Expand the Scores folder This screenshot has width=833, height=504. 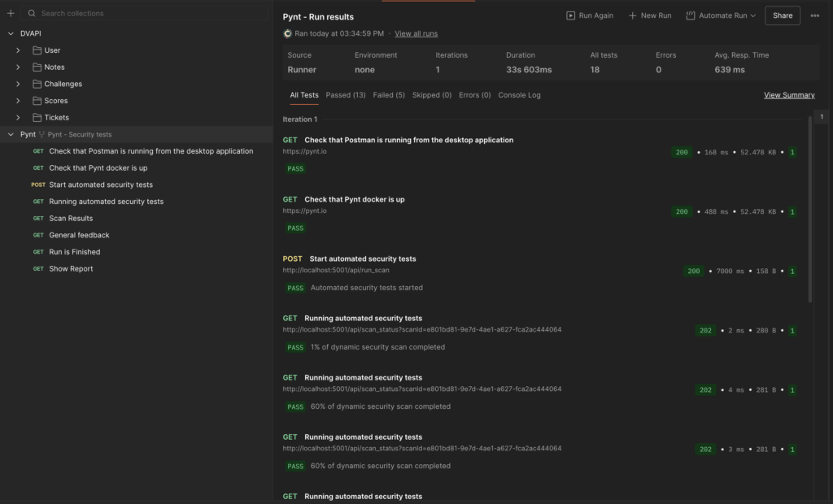[x=18, y=101]
